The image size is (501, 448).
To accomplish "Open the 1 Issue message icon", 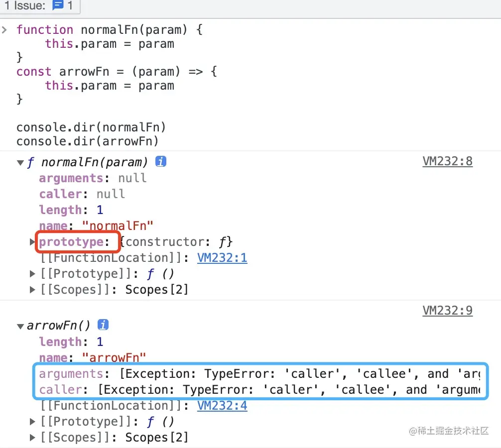I will click(x=58, y=5).
